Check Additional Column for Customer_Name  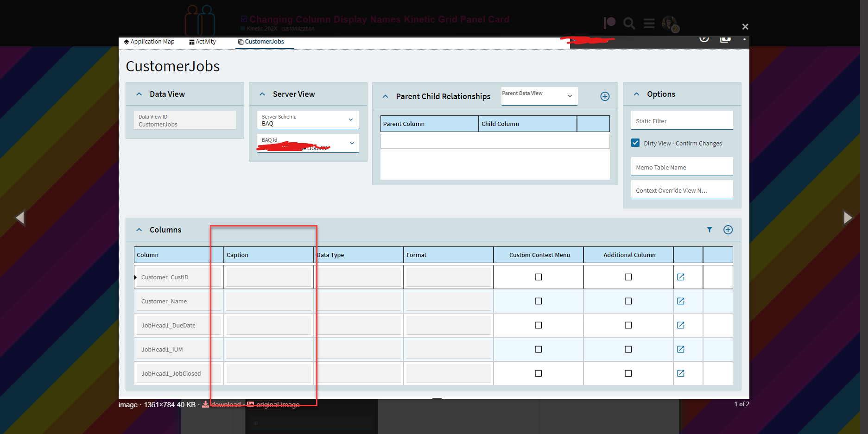(x=628, y=301)
